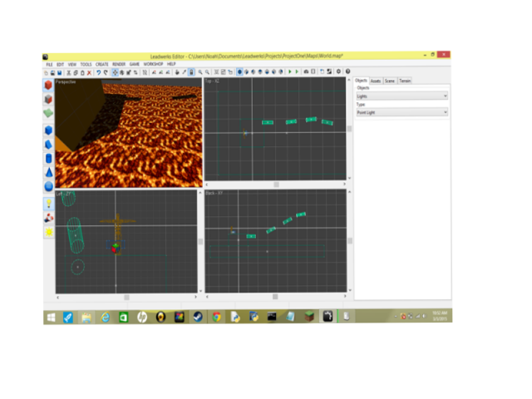Switch to the Terrain tab
Viewport: 532px width, 399px height.
coord(405,81)
